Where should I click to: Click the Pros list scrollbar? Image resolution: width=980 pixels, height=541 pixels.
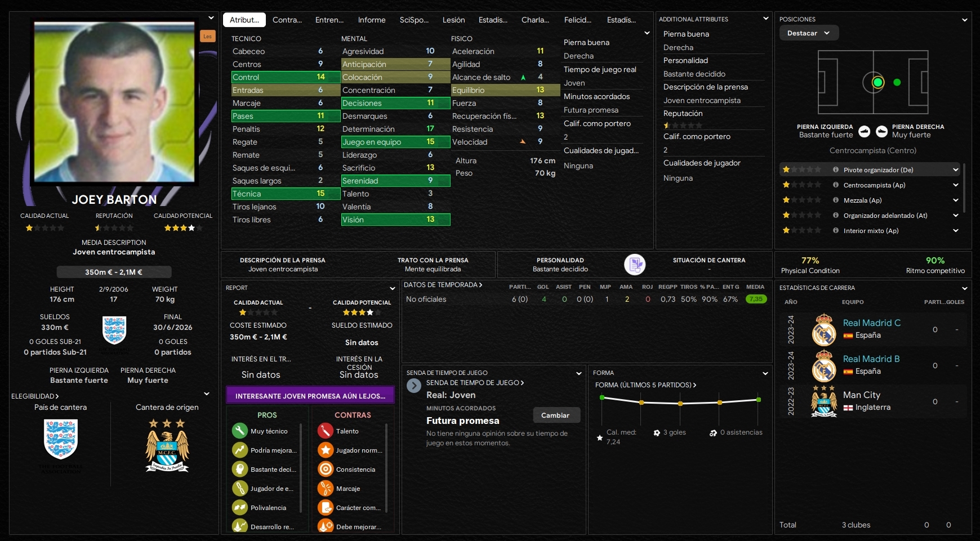click(x=301, y=468)
